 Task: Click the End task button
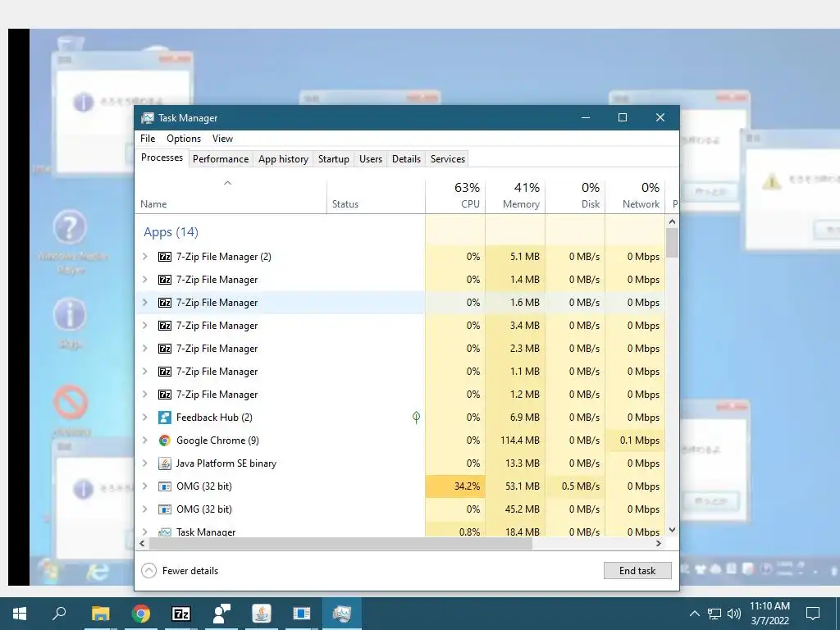(637, 571)
